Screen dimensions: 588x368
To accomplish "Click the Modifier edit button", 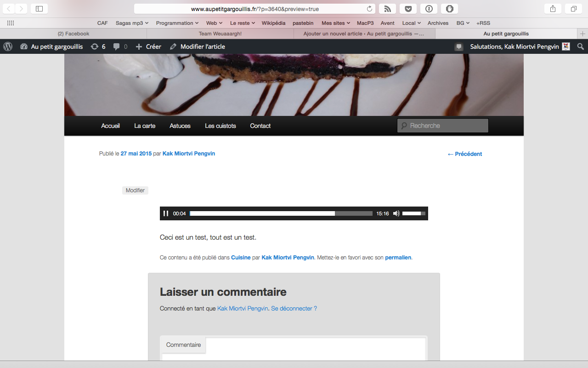I will (135, 190).
